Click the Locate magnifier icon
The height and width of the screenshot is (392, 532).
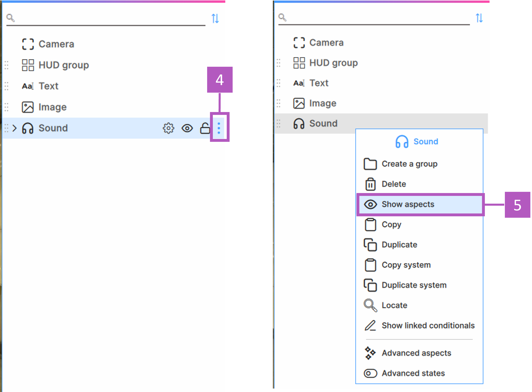click(370, 305)
